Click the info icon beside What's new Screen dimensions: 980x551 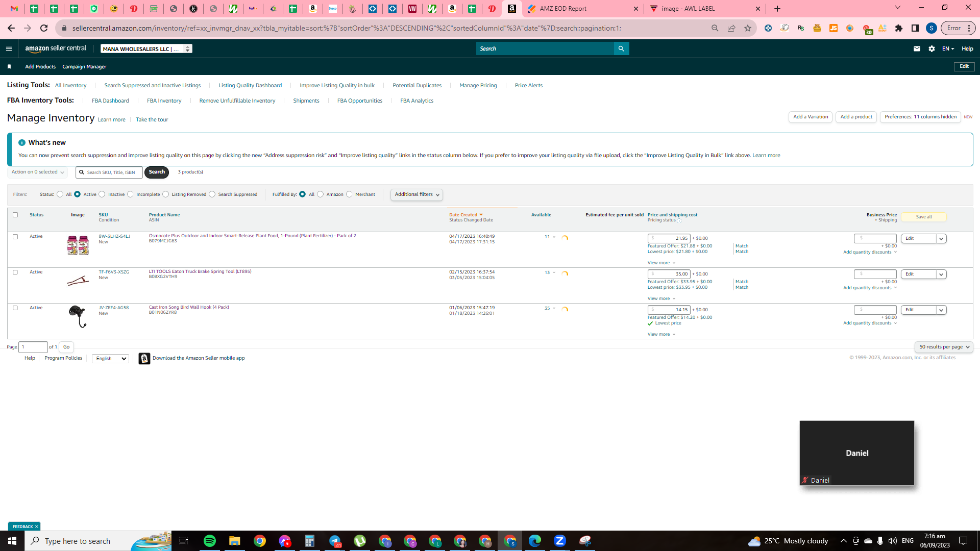(x=22, y=143)
